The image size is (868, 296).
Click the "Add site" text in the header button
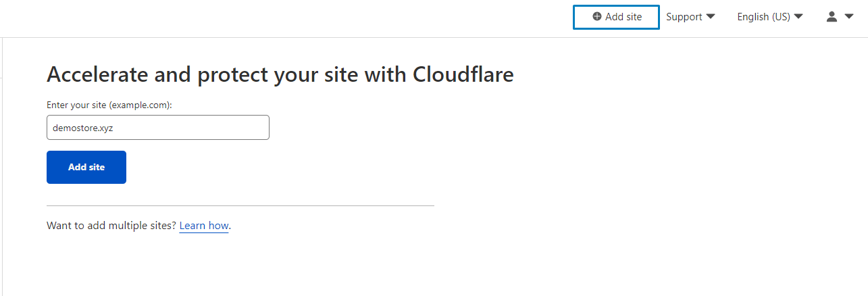623,17
